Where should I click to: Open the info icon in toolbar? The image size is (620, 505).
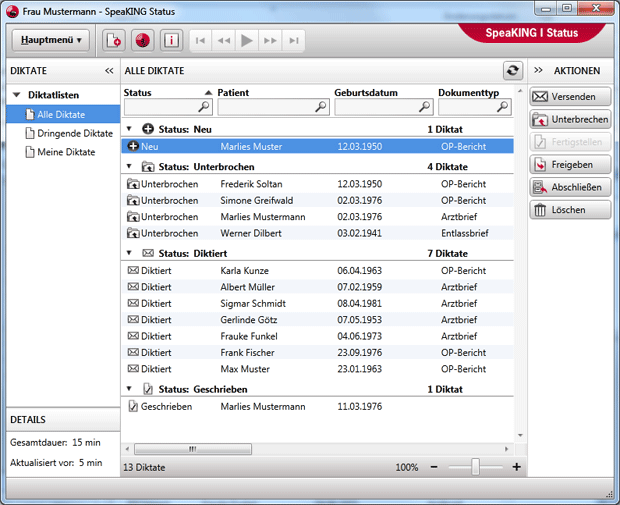[171, 41]
